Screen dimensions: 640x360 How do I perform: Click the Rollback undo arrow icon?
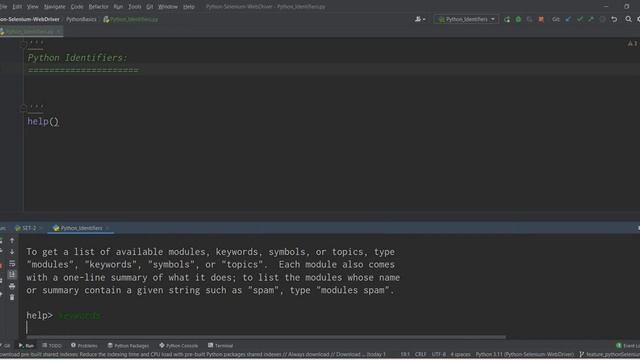pos(614,19)
